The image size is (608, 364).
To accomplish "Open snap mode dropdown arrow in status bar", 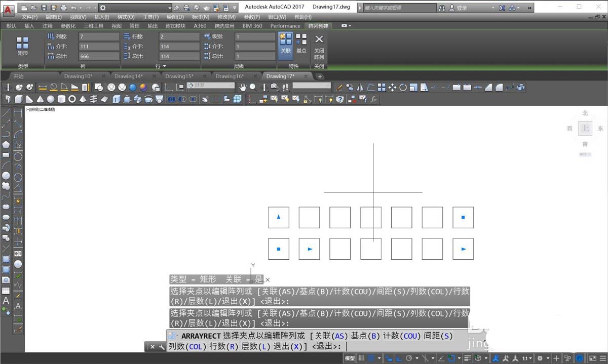I will (379, 358).
